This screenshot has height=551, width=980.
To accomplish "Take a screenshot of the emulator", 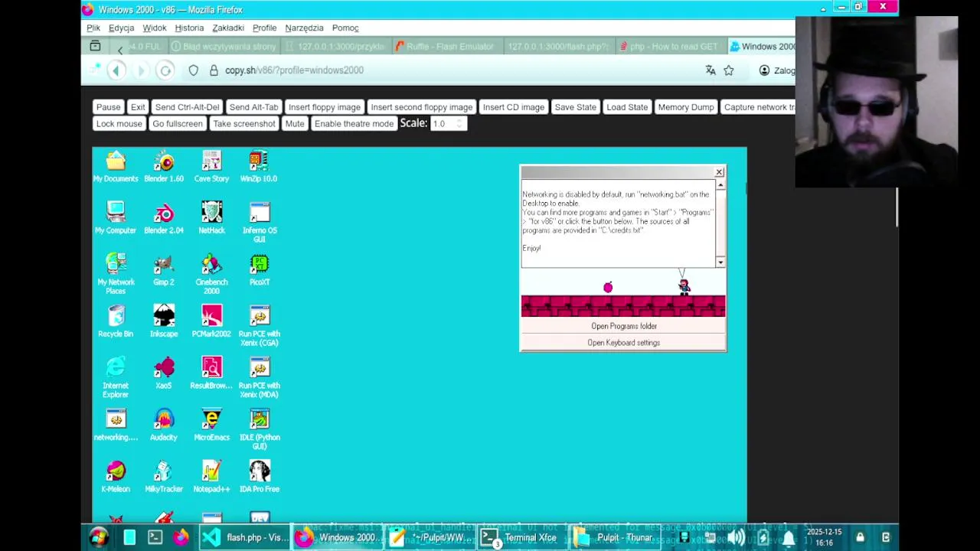I will (x=243, y=124).
